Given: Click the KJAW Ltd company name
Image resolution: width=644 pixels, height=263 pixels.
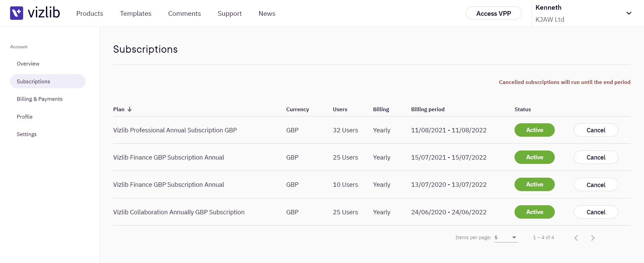Looking at the screenshot, I should (x=550, y=19).
